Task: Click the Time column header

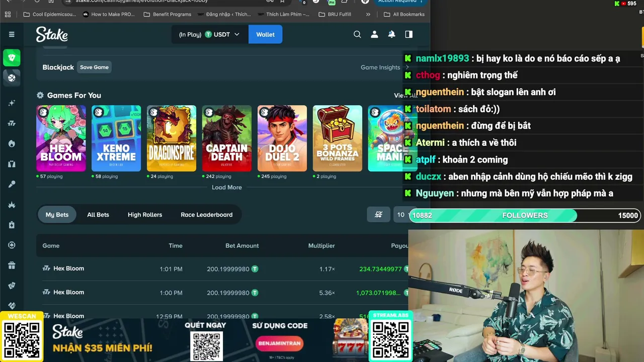Action: (176, 246)
